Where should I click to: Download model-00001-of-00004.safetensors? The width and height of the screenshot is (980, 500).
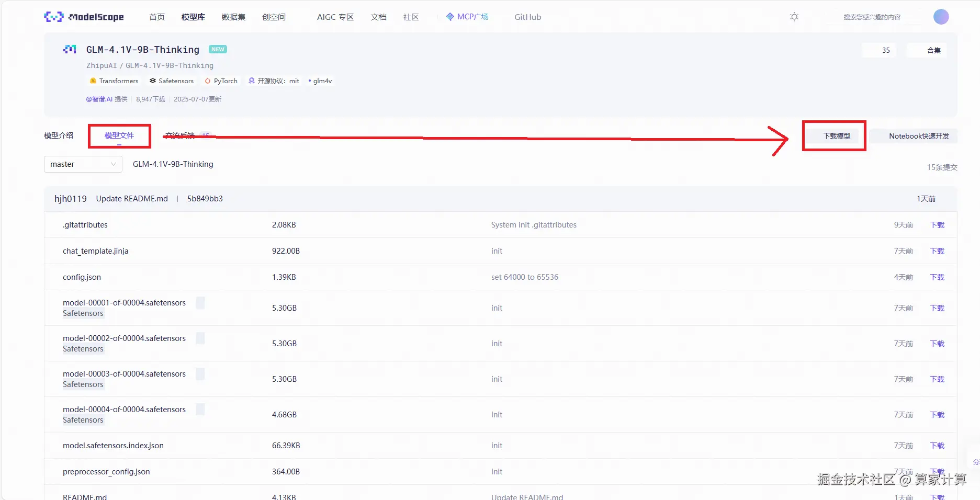point(937,308)
